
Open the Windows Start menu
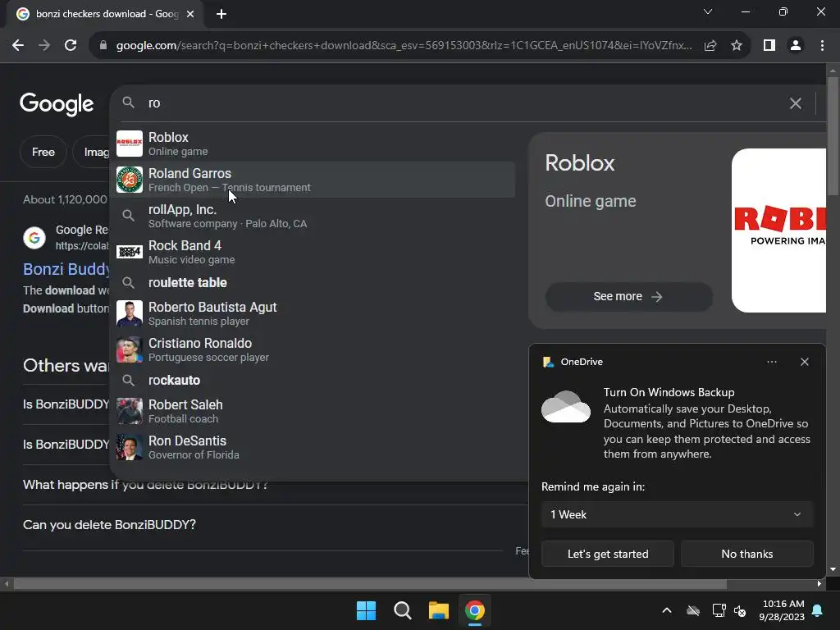tap(367, 610)
